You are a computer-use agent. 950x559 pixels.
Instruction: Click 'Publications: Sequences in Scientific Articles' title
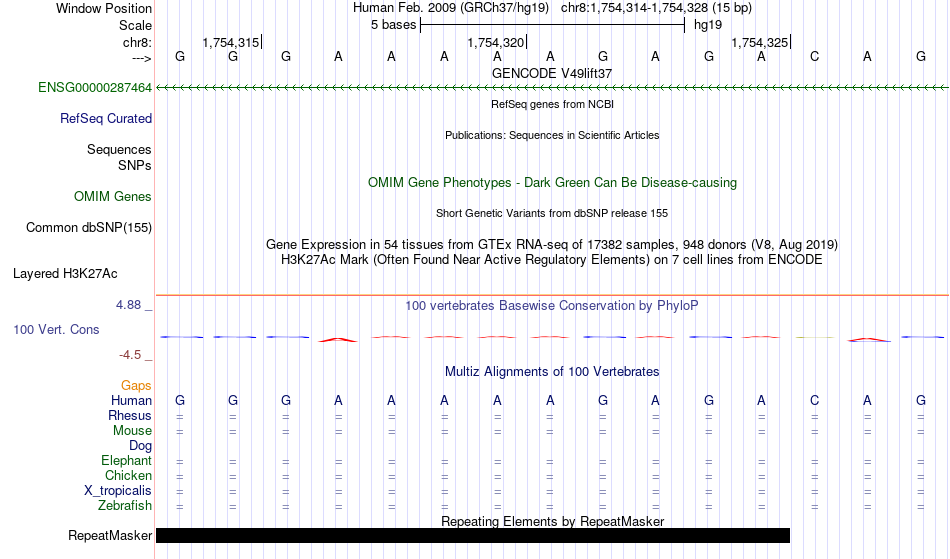click(552, 135)
